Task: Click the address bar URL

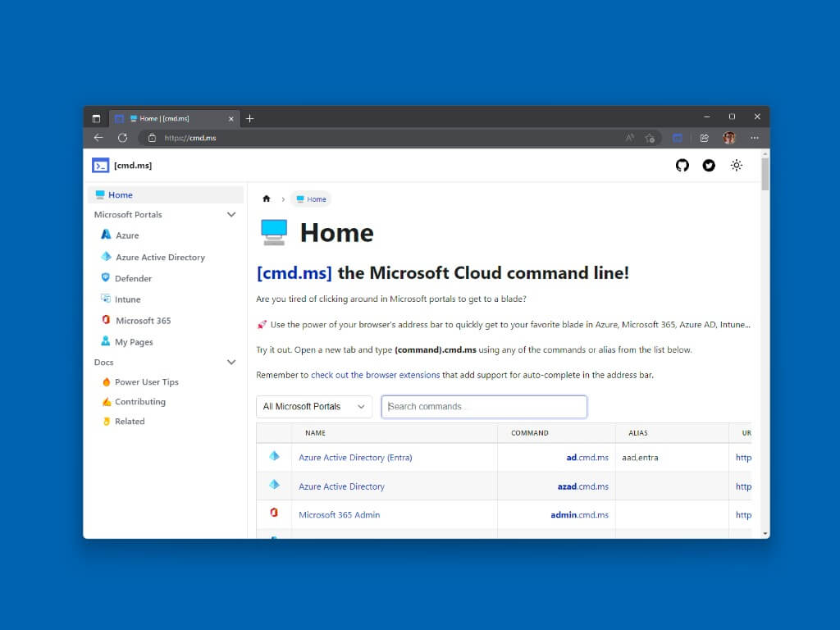Action: [190, 138]
